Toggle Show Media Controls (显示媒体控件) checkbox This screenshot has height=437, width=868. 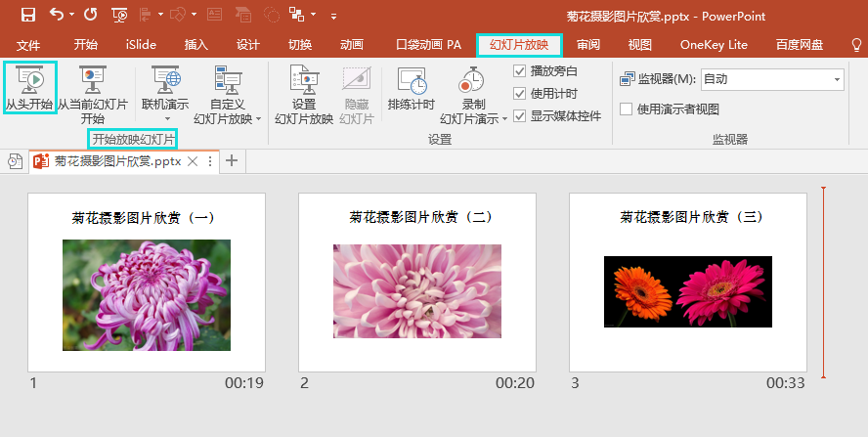click(519, 116)
